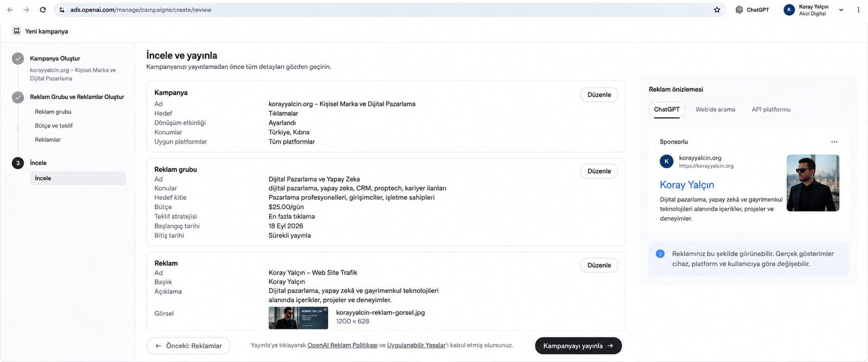
Task: Click the Yeni kampanya title
Action: [47, 31]
